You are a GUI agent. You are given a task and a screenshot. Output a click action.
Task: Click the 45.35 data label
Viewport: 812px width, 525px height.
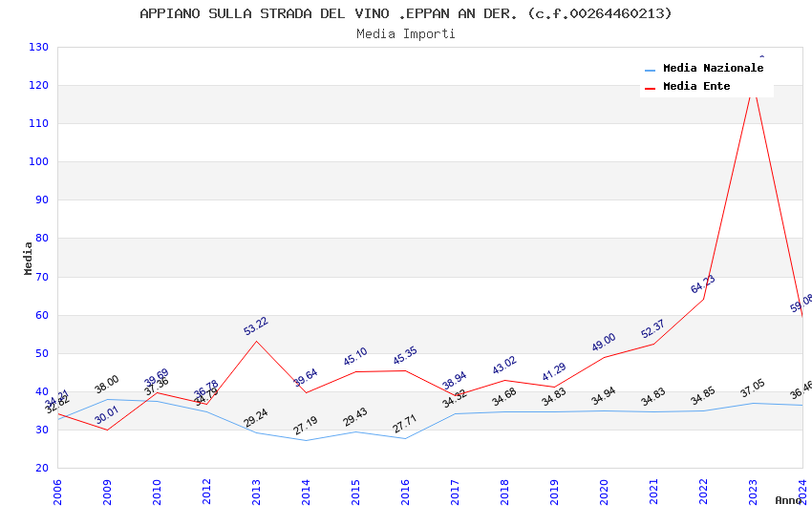[405, 355]
